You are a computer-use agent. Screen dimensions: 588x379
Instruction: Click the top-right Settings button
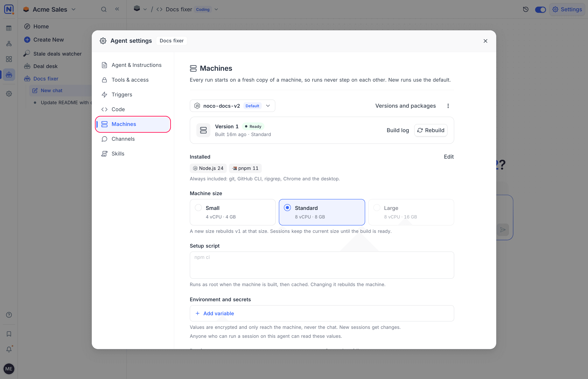567,9
